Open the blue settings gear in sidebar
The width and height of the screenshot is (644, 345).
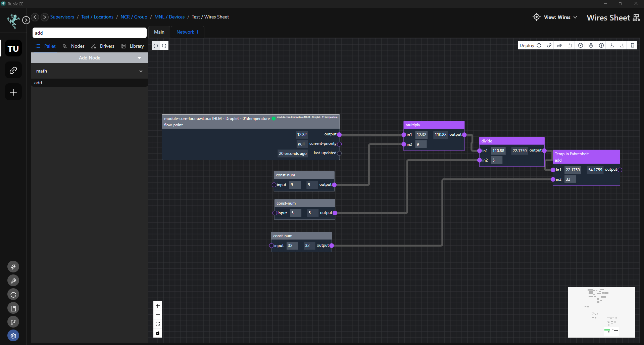pos(13,336)
